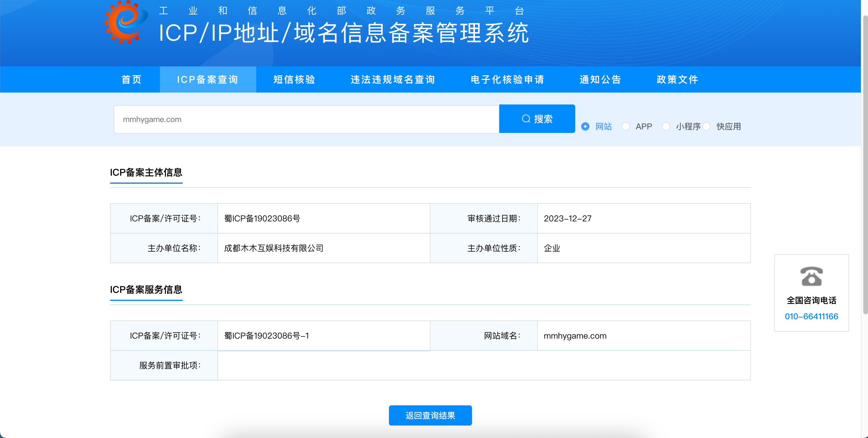Click the 搜索 search button
The width and height of the screenshot is (868, 438).
537,119
